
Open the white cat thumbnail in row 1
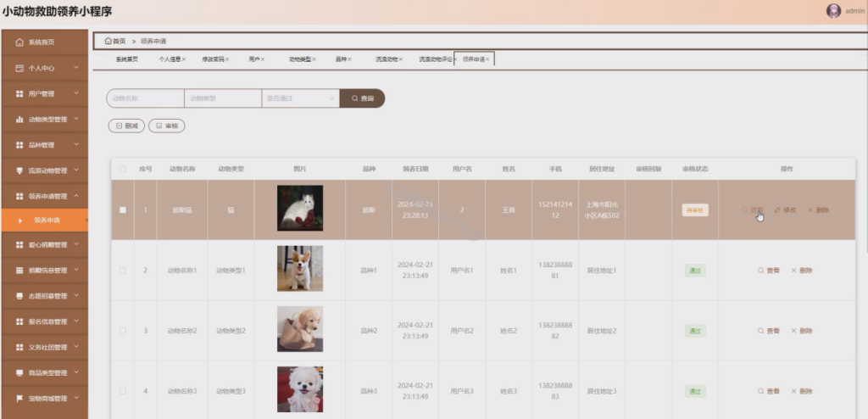click(300, 208)
